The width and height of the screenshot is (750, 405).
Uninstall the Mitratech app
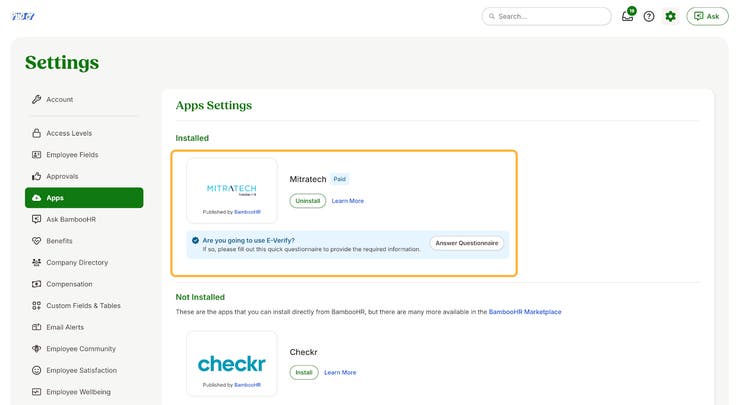[308, 201]
